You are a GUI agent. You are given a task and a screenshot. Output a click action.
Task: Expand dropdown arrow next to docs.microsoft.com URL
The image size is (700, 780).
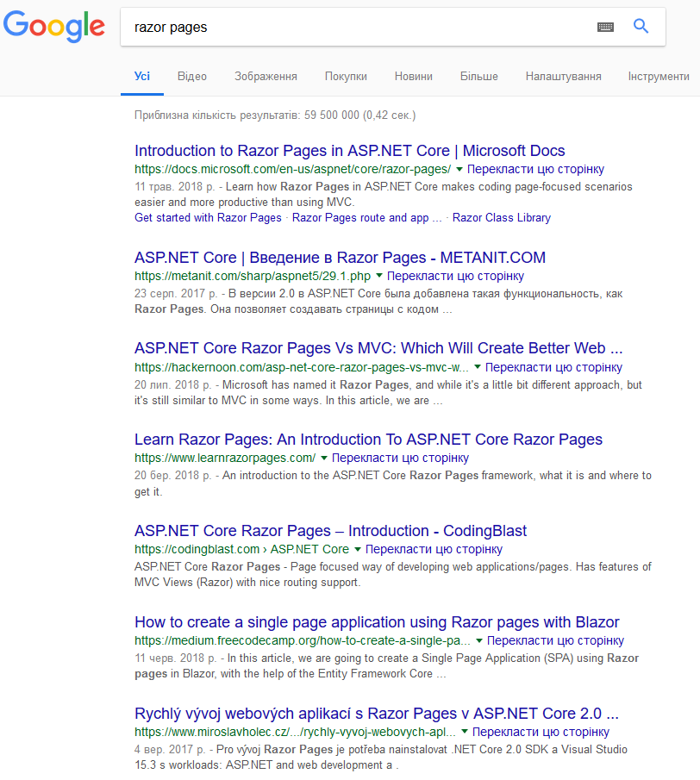(x=459, y=170)
